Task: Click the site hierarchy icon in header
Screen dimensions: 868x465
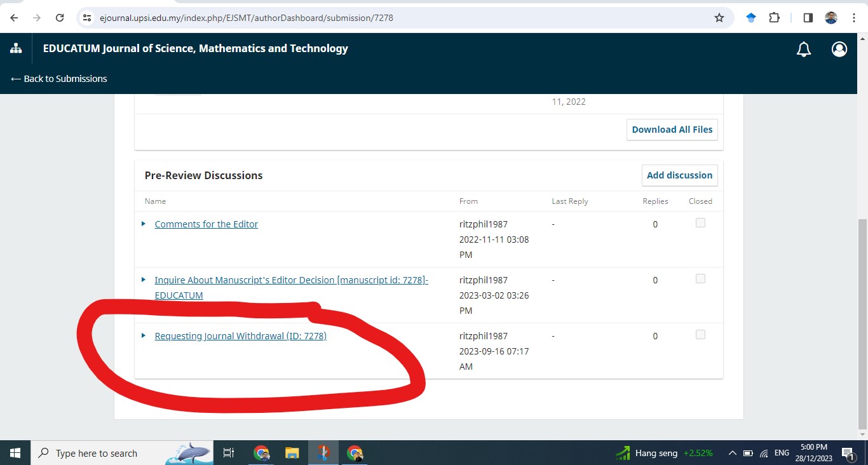Action: [16, 49]
